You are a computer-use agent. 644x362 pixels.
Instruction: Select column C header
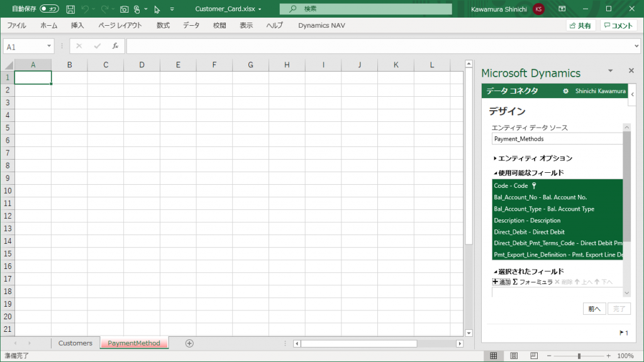click(106, 65)
